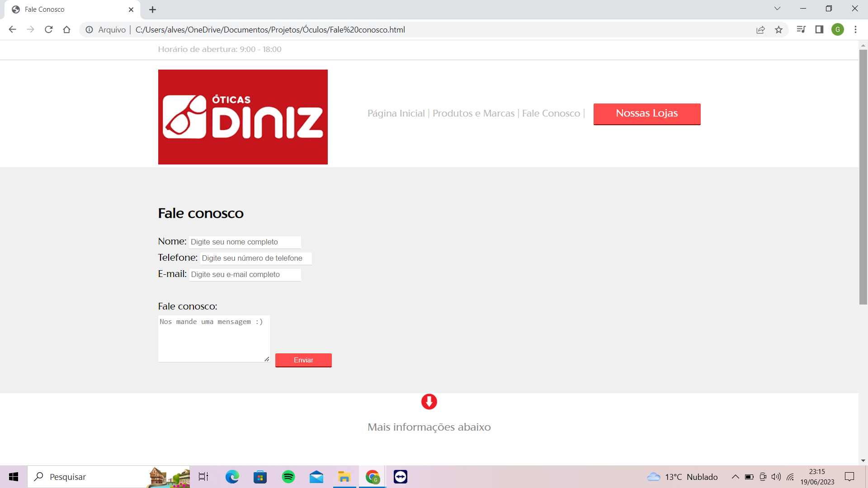Open the browser home page icon
The width and height of the screenshot is (868, 488).
coord(67,30)
